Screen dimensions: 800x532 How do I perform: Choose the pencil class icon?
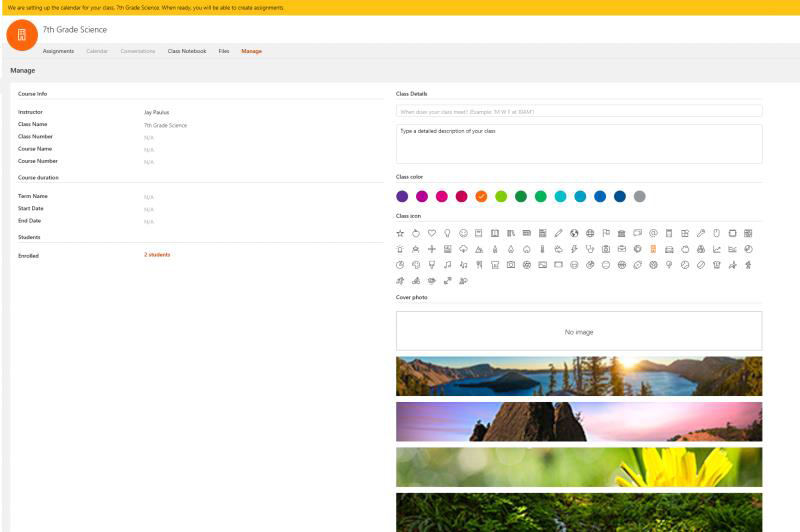(x=559, y=233)
